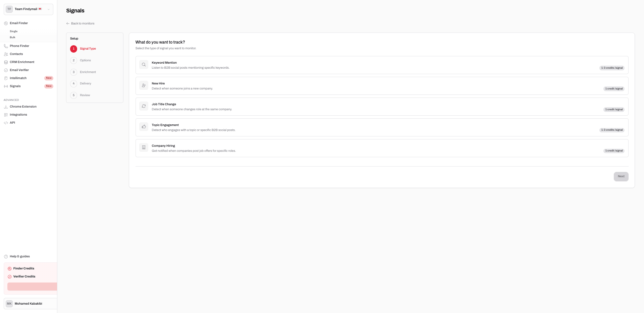This screenshot has width=644, height=313.
Task: Click the API code brackets icon
Action: pos(6,123)
